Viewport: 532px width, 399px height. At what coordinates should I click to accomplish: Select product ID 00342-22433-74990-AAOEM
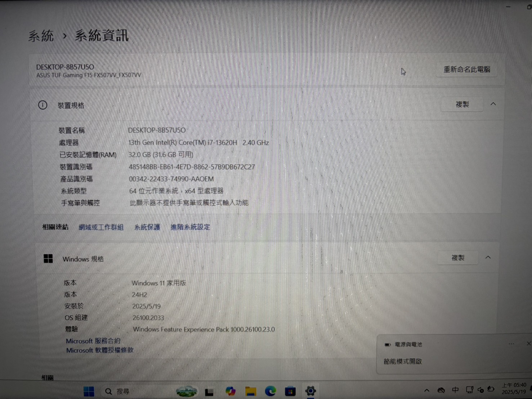[x=171, y=179]
